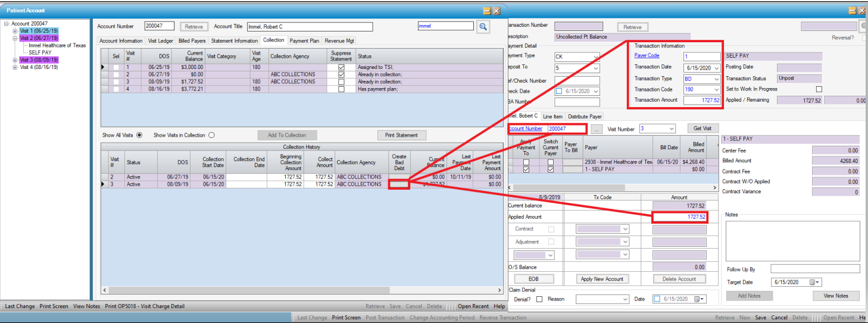Image resolution: width=868 pixels, height=323 pixels.
Task: Click the Payer Code link
Action: 647,56
